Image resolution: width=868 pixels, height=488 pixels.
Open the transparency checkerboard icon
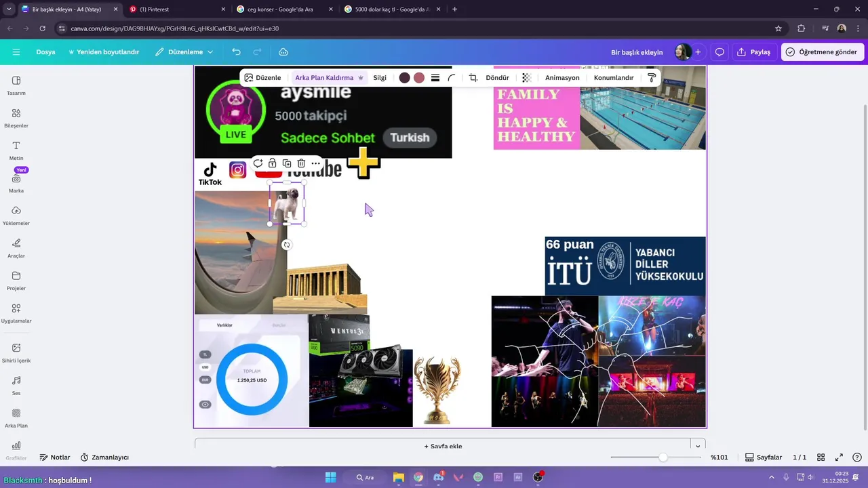click(x=526, y=78)
